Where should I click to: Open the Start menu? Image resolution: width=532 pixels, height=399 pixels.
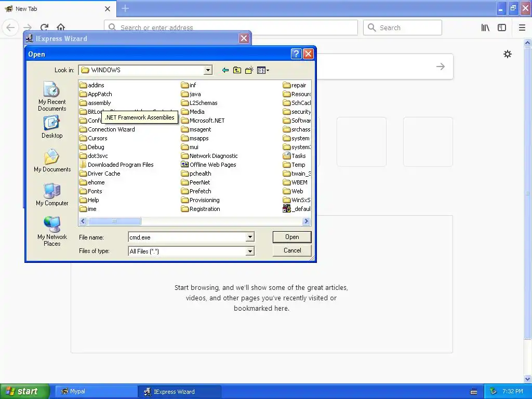24,391
